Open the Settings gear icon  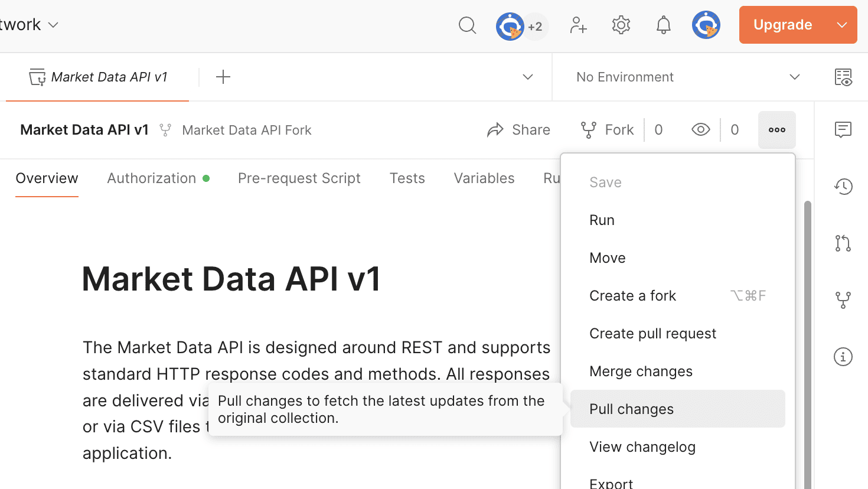621,25
